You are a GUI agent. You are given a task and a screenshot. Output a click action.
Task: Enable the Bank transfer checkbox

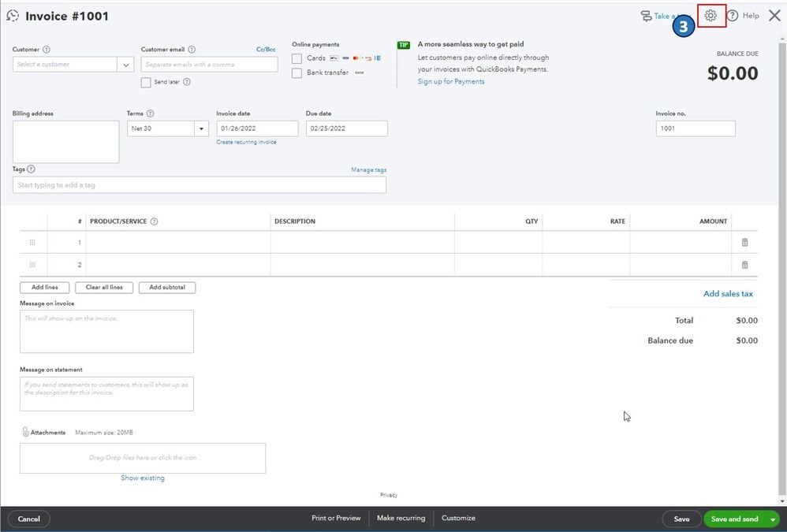point(297,73)
